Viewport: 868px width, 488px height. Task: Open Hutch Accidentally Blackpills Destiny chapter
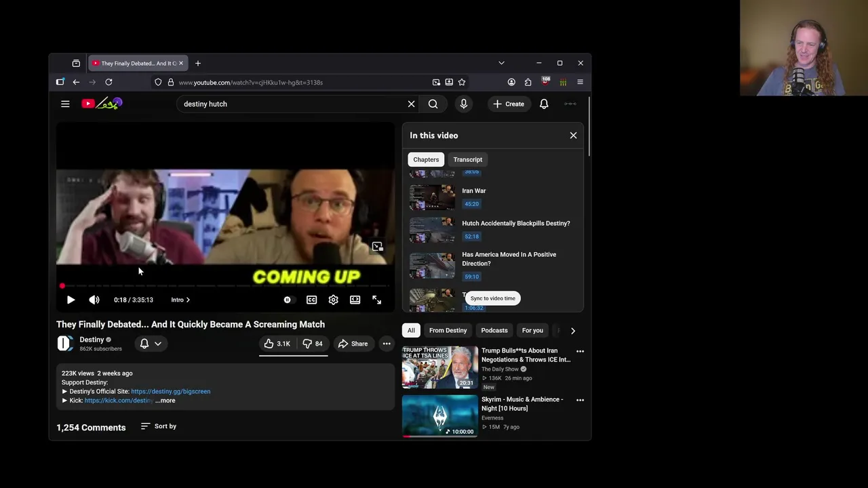(516, 223)
